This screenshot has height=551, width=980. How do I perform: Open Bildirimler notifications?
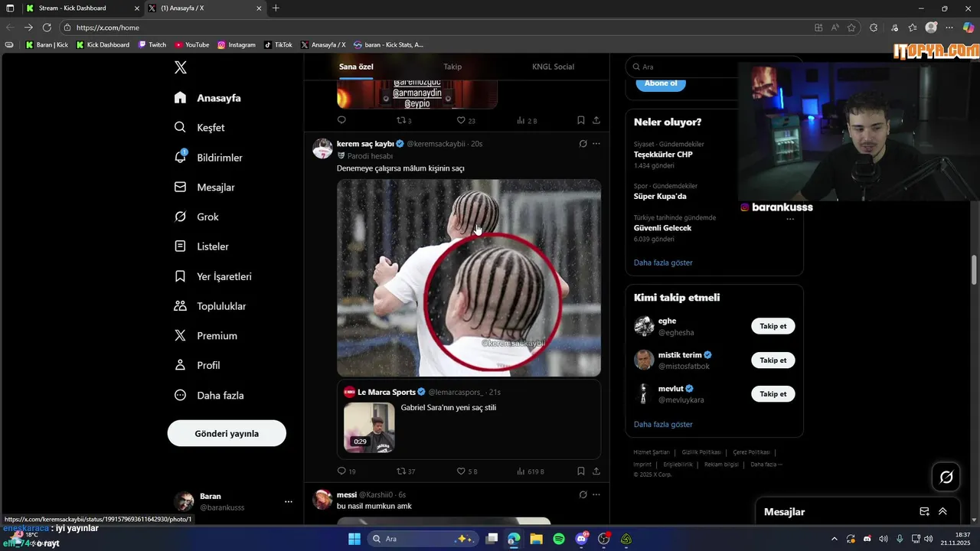208,158
